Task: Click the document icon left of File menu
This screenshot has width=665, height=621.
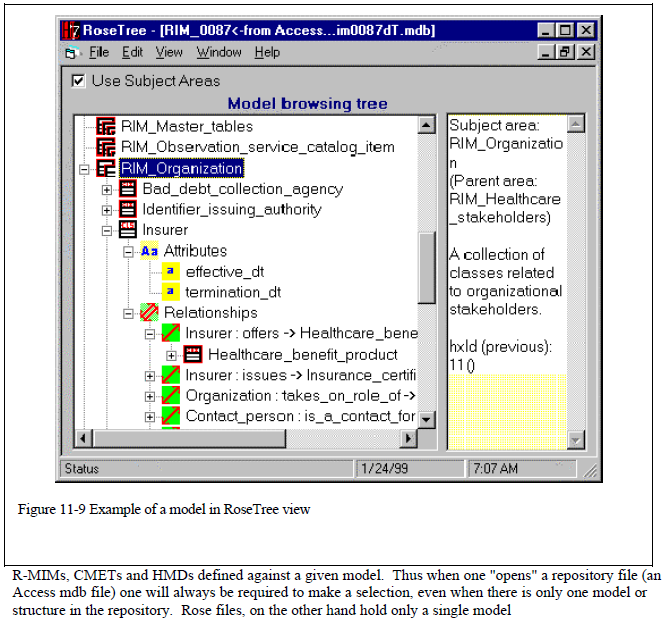Action: (x=72, y=53)
